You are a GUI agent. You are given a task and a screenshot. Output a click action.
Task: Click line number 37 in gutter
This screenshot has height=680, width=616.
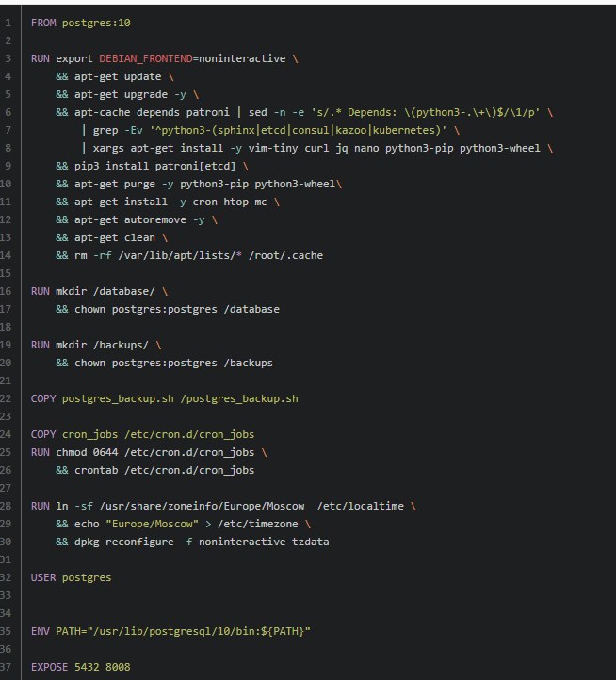pos(6,667)
